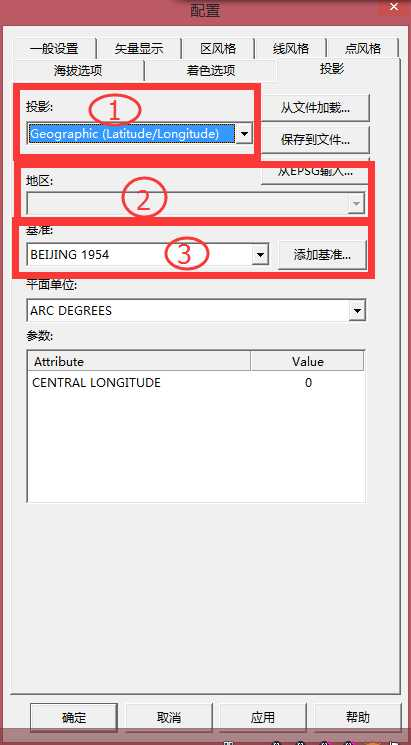Click the 添加基准 button
This screenshot has height=745, width=411.
point(322,255)
